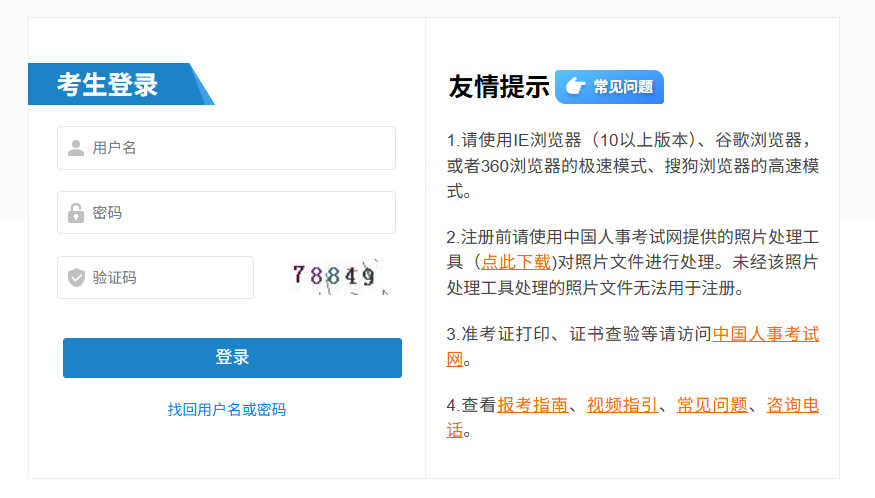Click the user silhouette icon in username field
Viewport: 875px width, 498px height.
[x=76, y=148]
